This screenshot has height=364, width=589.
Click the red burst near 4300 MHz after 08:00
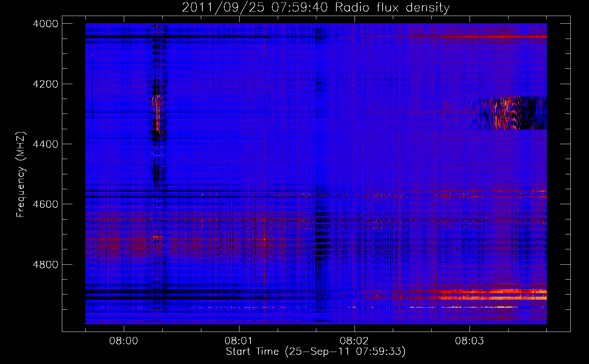tap(157, 113)
